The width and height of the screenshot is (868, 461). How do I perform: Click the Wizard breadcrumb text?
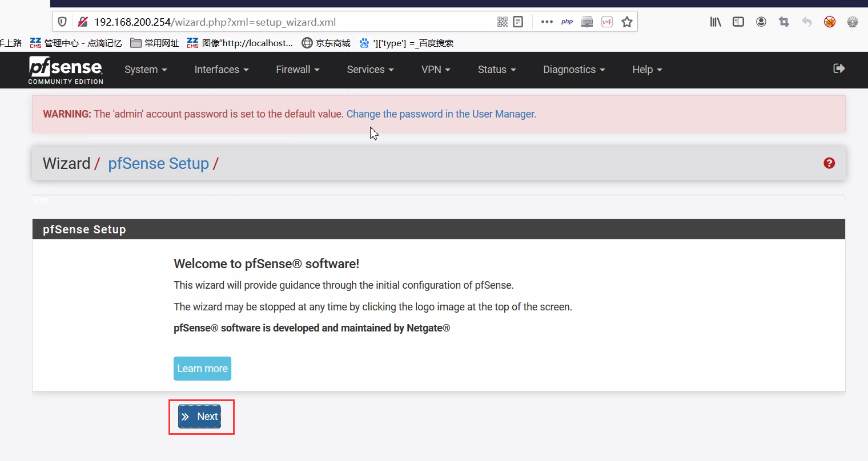tap(67, 164)
